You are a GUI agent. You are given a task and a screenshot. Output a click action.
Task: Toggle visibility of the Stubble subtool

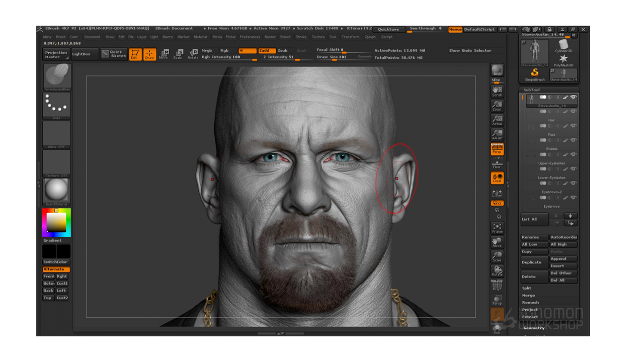click(x=574, y=140)
